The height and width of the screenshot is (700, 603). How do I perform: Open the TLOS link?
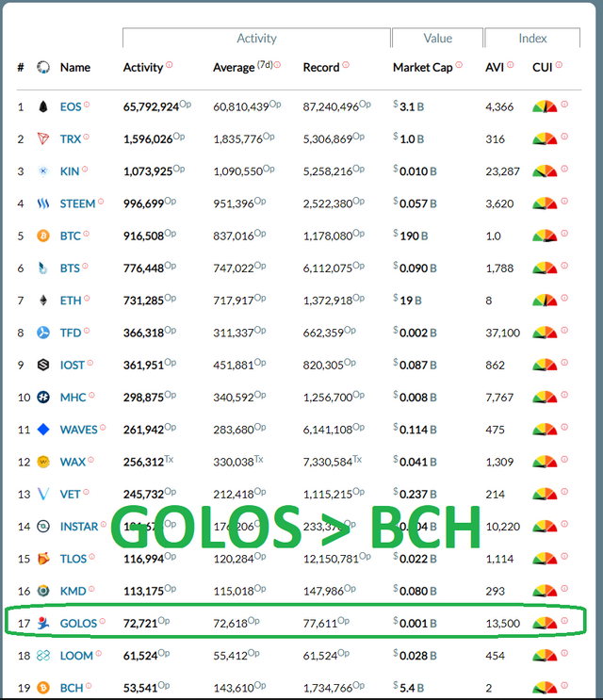coord(73,559)
